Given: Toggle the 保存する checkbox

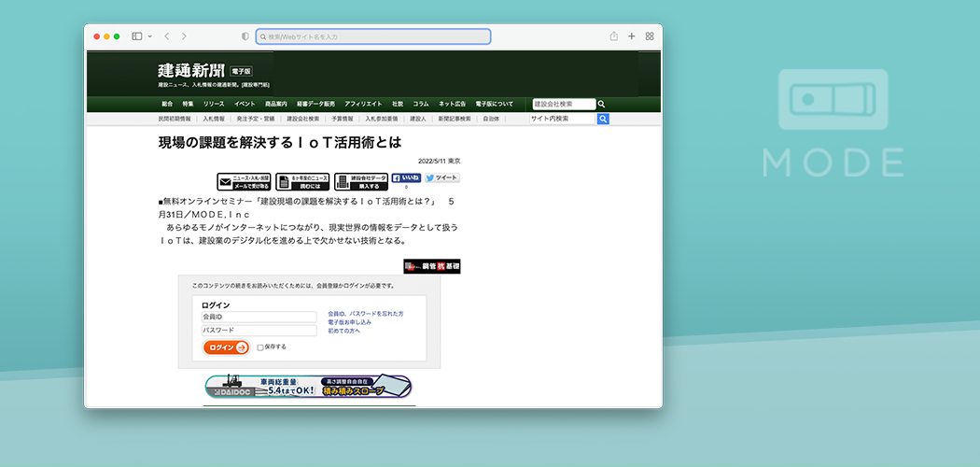Looking at the screenshot, I should coord(260,347).
